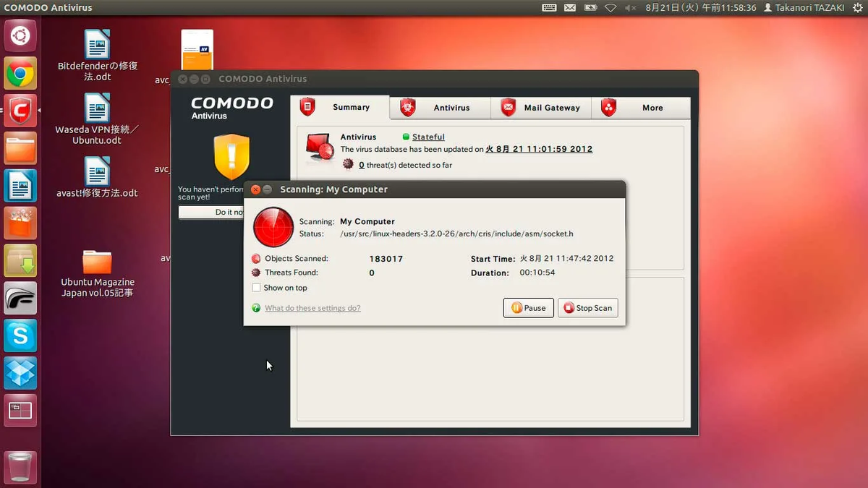Click the Do it now button
This screenshot has height=488, width=868.
point(211,213)
